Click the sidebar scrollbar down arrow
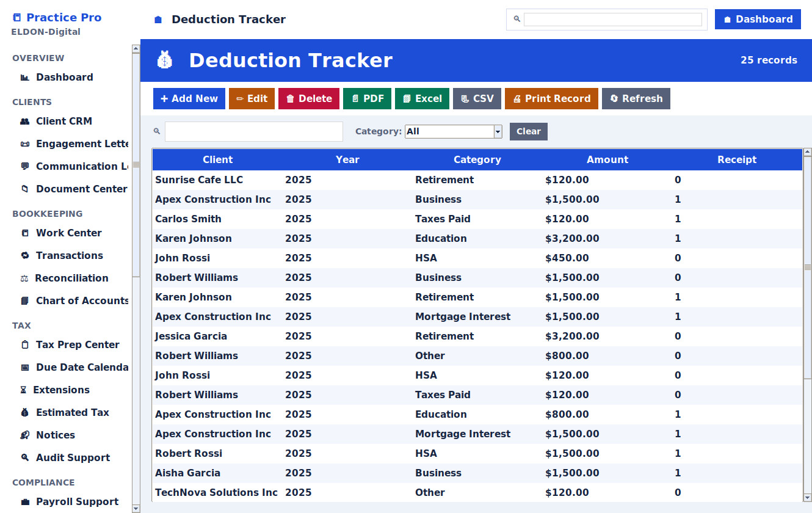The image size is (812, 513). (136, 508)
